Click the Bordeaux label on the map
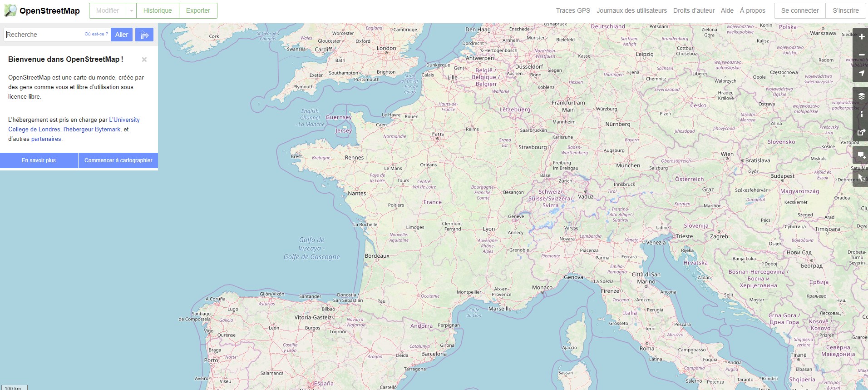The image size is (868, 390). [x=377, y=256]
